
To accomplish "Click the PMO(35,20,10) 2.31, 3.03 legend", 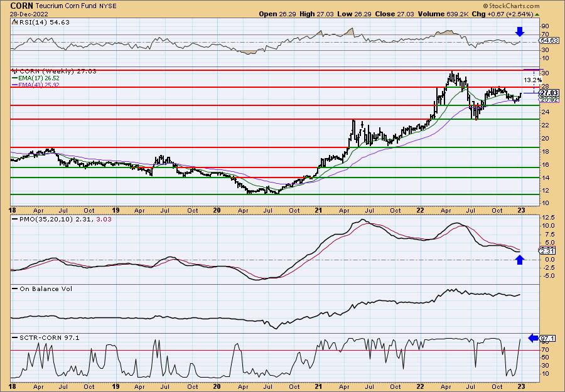I will tap(62, 219).
